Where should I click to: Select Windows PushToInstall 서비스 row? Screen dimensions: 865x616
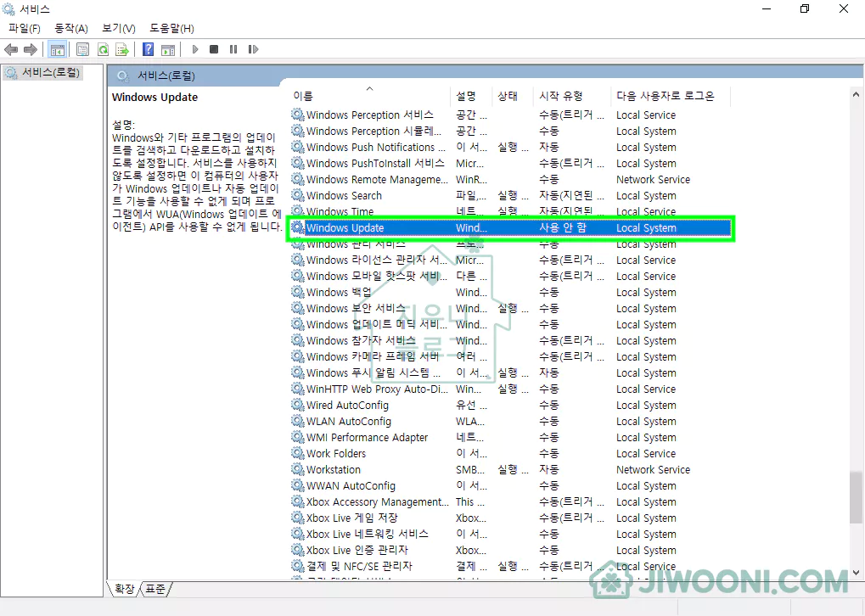pos(510,163)
